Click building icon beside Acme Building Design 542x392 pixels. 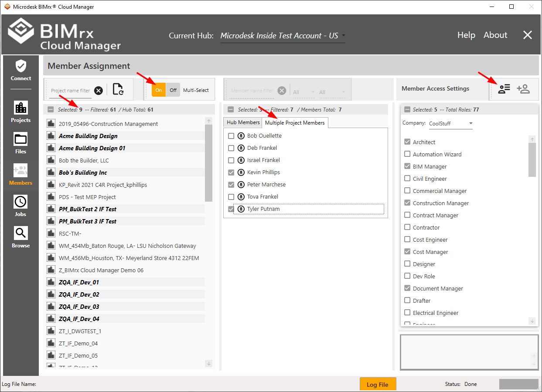pyautogui.click(x=51, y=136)
